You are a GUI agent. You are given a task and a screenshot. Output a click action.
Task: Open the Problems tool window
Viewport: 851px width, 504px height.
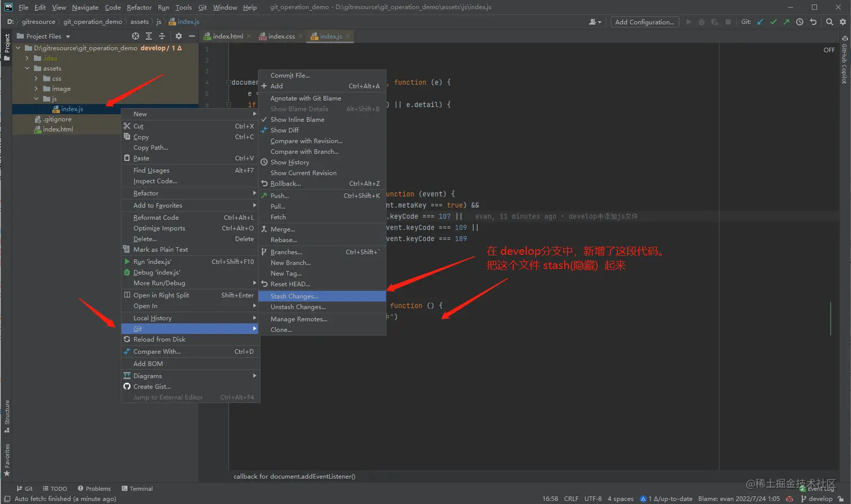coord(95,489)
